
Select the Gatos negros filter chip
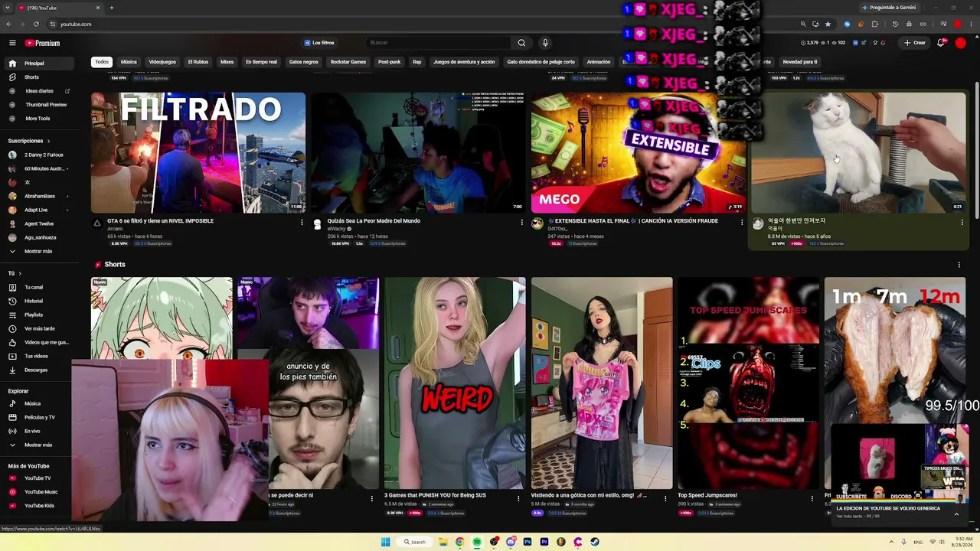303,62
